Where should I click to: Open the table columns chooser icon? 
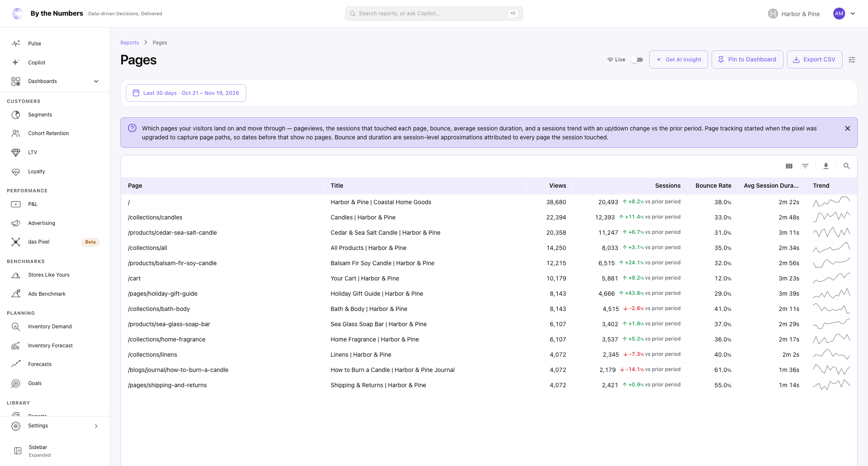pos(789,166)
